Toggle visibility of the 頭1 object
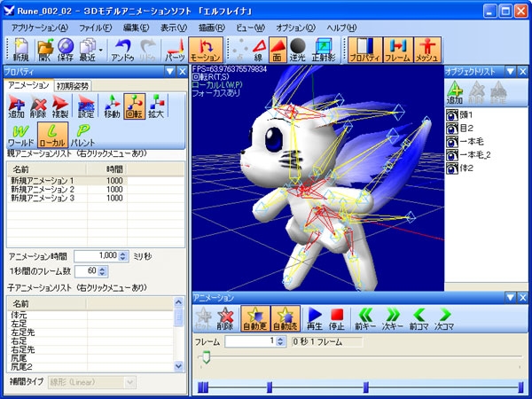Viewport: 532px width, 399px height. 452,114
